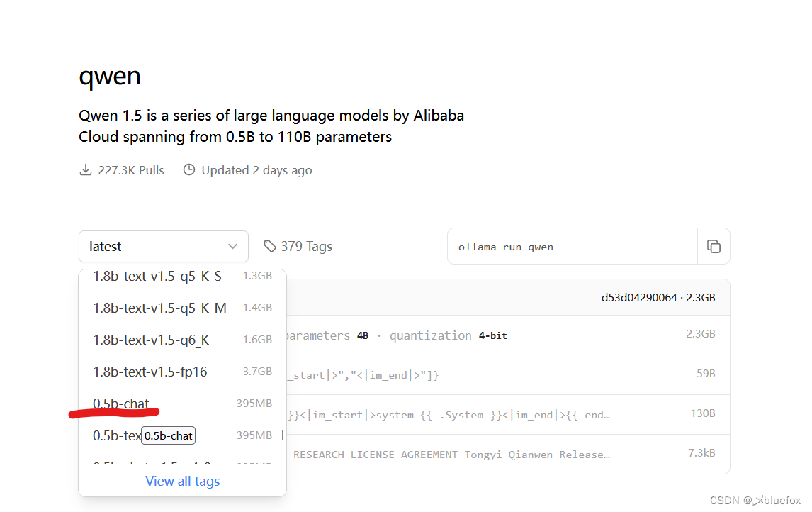Click the tag icon beside 379 Tags

[269, 246]
